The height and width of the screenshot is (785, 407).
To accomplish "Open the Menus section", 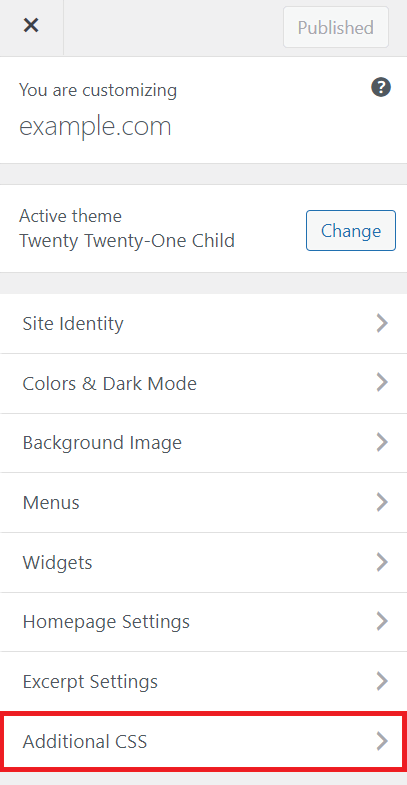I will point(203,502).
